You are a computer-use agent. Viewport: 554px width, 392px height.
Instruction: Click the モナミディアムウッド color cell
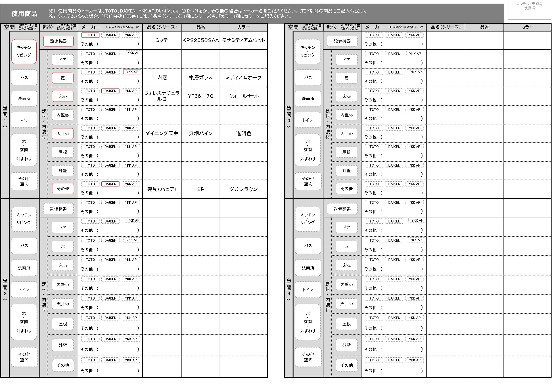243,40
